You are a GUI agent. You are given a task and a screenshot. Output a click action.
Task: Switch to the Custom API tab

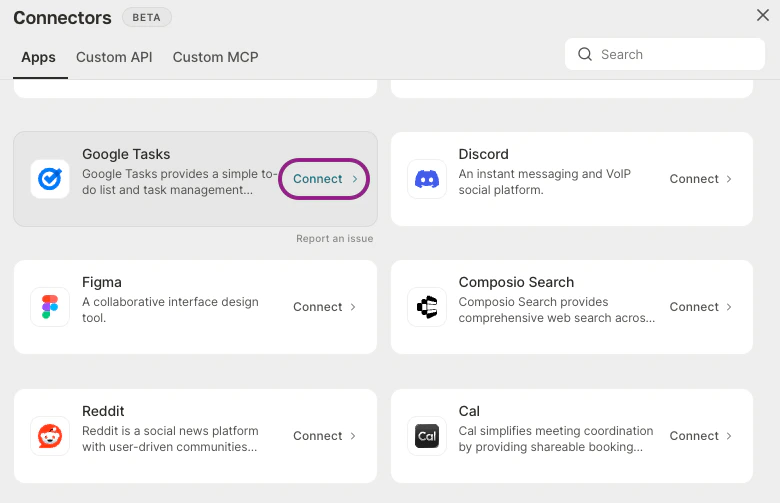114,57
